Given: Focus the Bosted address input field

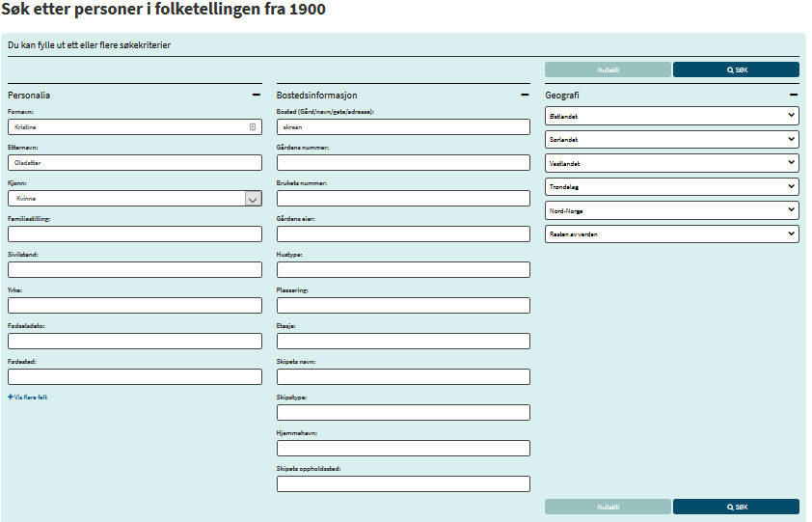Looking at the screenshot, I should [403, 126].
